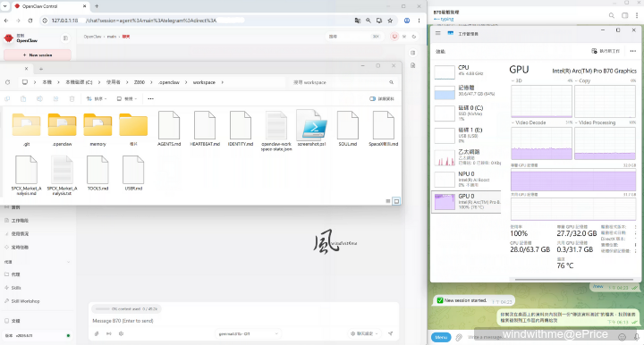Image resolution: width=644 pixels, height=345 pixels.
Task: Click the Message B70 input field
Action: point(242,321)
